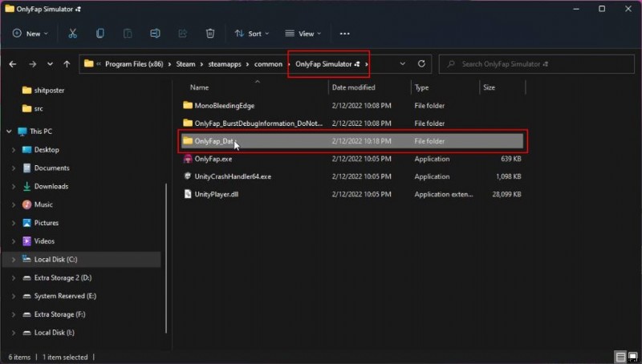Collapse the This PC tree node
The width and height of the screenshot is (642, 364).
tap(9, 131)
